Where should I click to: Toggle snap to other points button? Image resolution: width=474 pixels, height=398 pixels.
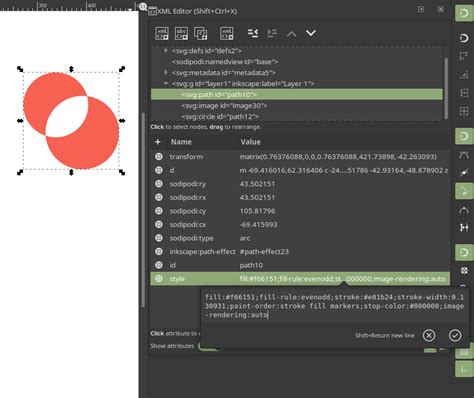[464, 252]
